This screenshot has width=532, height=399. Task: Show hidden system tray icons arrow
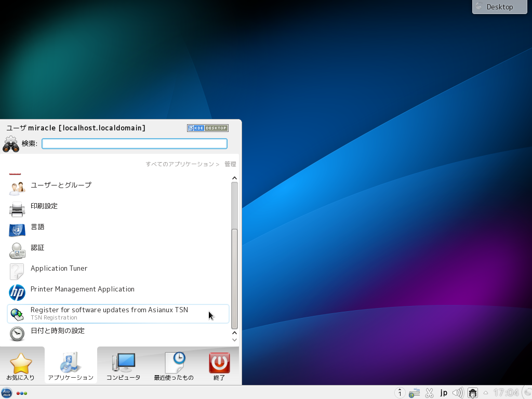coord(486,393)
